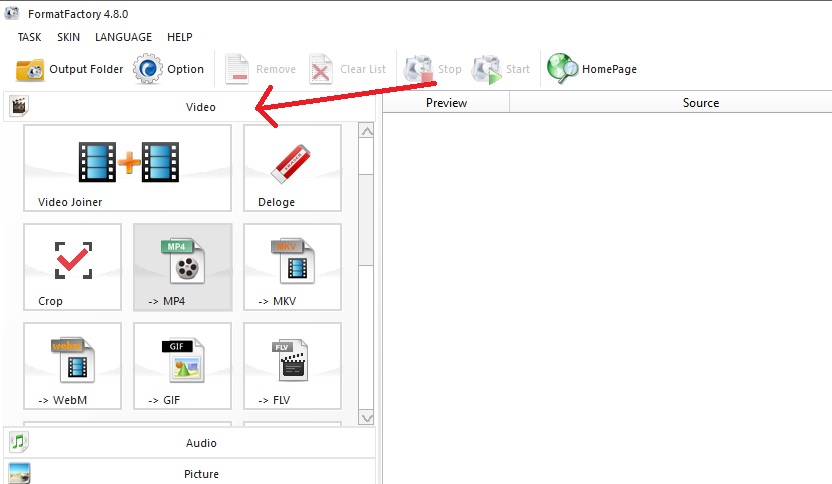Open the Option settings

pos(168,69)
